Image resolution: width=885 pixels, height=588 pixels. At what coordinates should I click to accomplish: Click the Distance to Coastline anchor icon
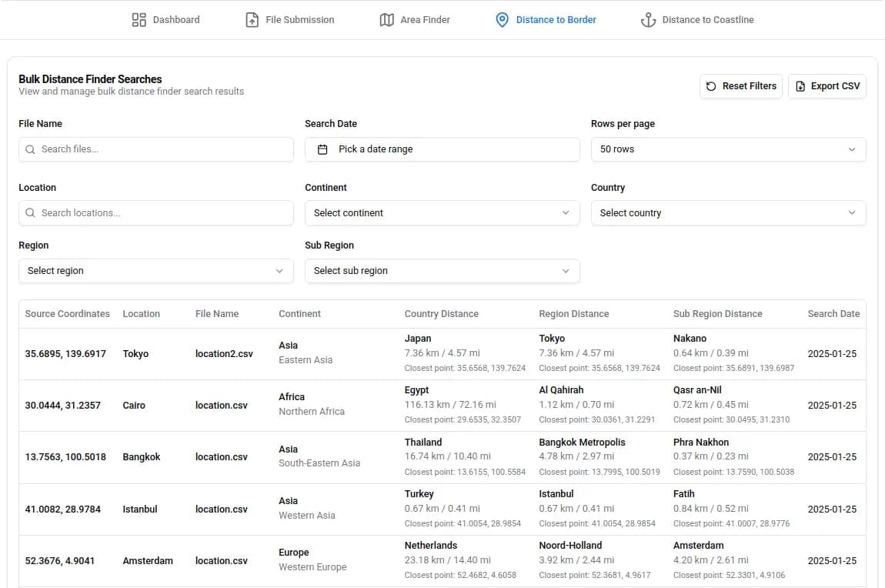click(648, 20)
